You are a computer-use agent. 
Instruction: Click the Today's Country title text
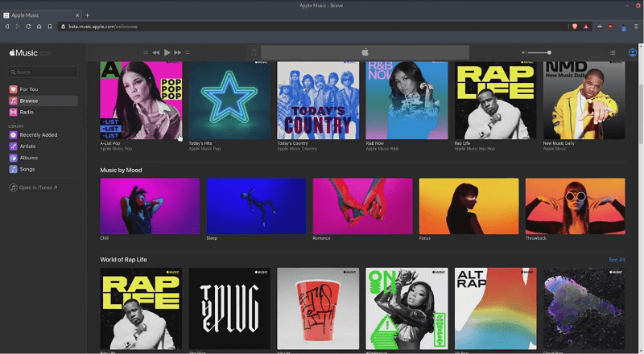[292, 143]
